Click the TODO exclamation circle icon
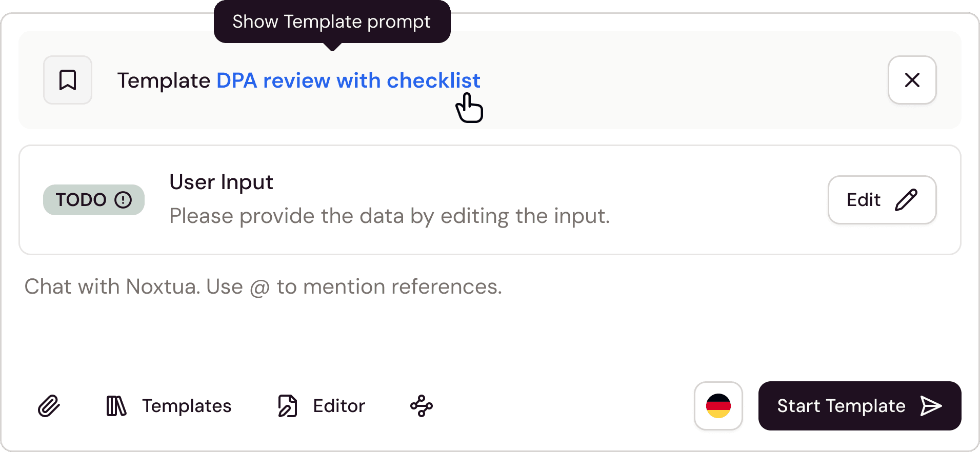 123,200
